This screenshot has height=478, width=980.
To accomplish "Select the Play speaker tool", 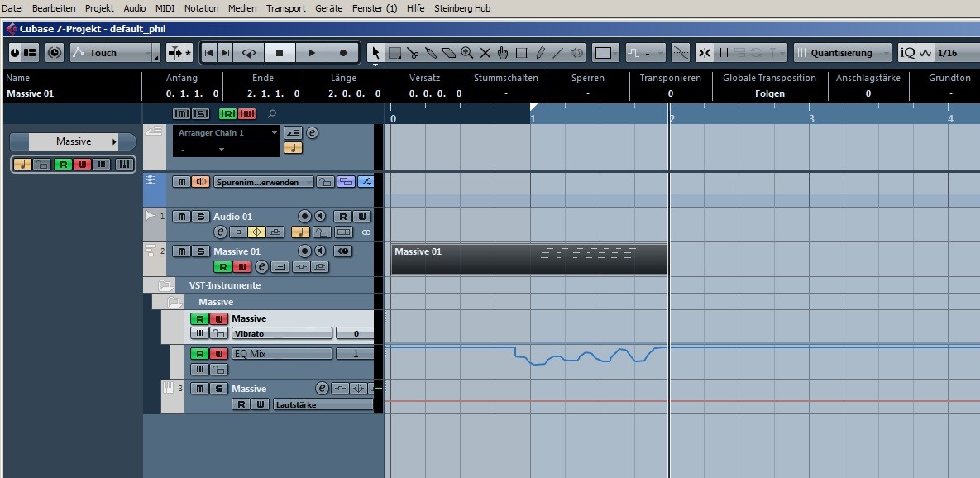I will [x=576, y=53].
